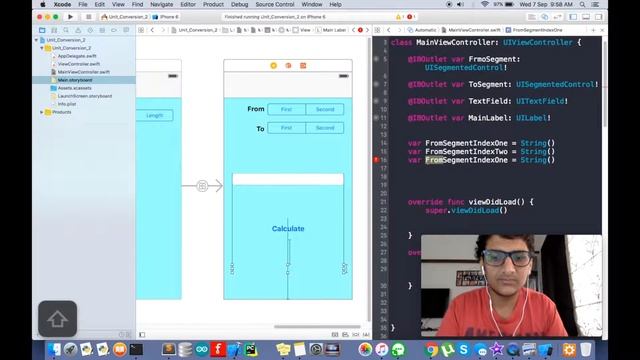This screenshot has height=360, width=640.
Task: Launch iTunes from the Dock
Action: 382,349
